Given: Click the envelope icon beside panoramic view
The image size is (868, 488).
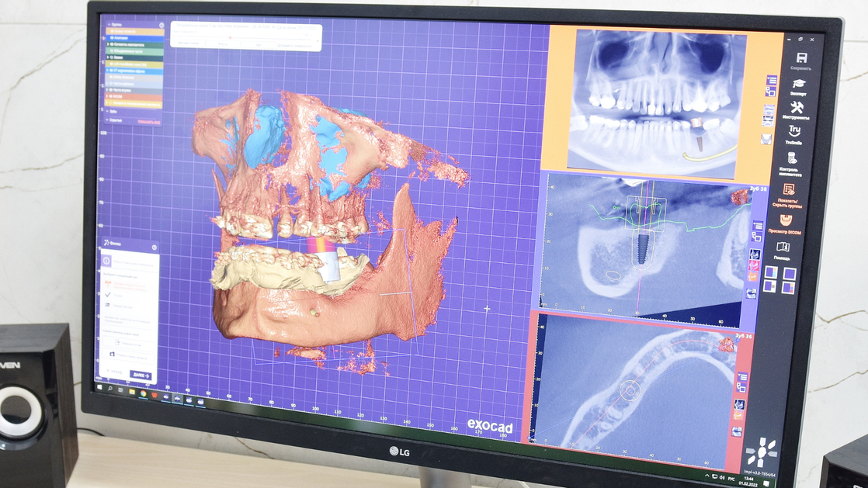Looking at the screenshot, I should [x=766, y=140].
